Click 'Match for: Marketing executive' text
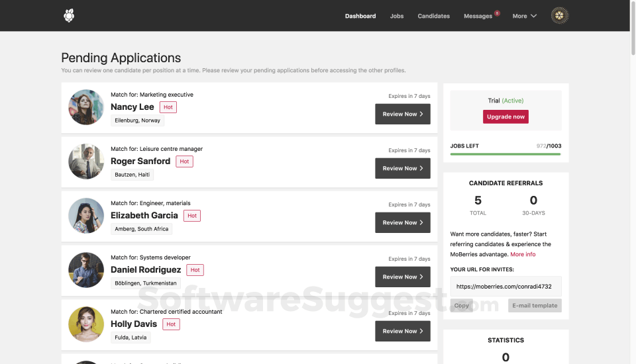Screen dimensions: 636x364 coord(152,95)
